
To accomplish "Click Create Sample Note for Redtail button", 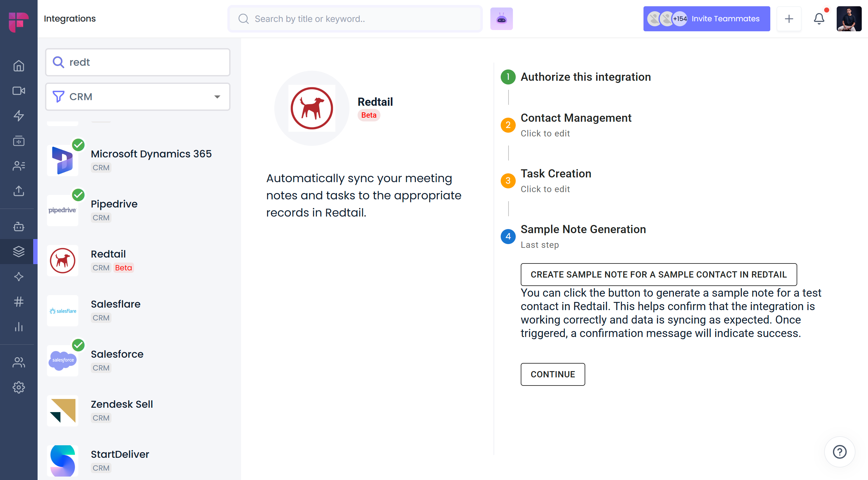I will (659, 275).
